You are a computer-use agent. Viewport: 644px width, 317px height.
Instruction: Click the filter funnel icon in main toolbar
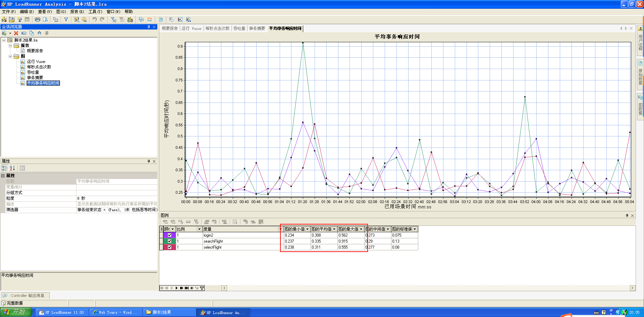66,20
